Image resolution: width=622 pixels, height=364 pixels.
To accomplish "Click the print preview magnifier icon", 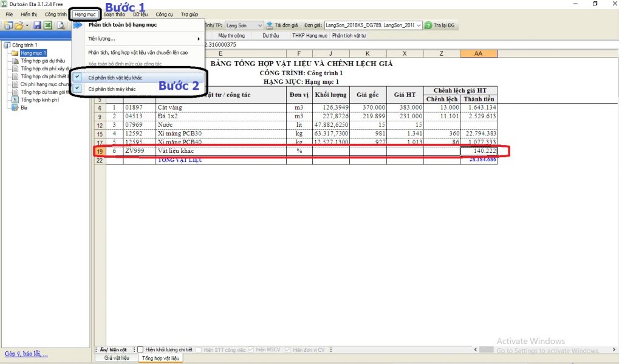I will 61,25.
